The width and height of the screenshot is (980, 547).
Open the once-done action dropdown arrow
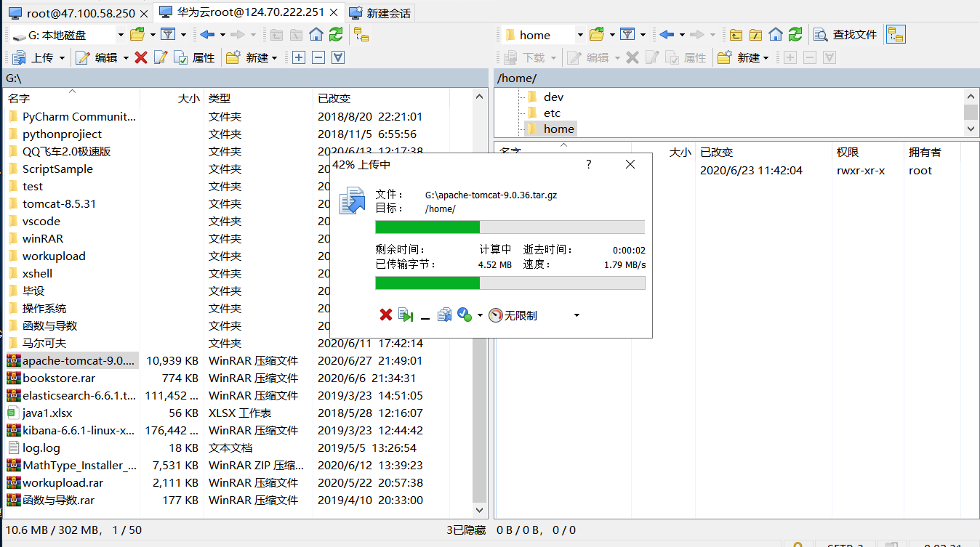pos(480,316)
